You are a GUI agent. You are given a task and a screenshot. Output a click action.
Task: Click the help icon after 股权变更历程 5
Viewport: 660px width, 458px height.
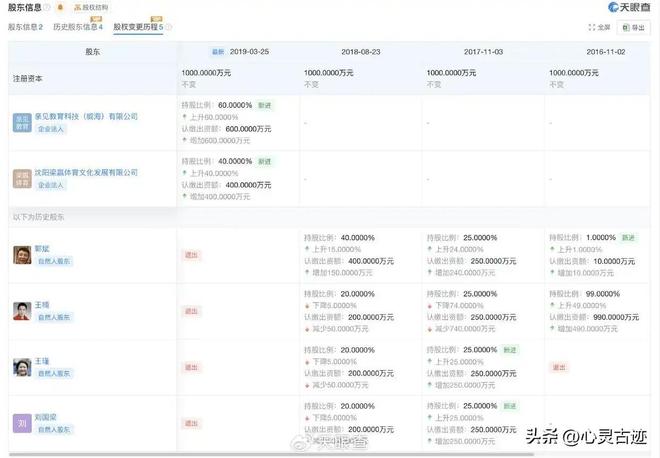click(168, 27)
